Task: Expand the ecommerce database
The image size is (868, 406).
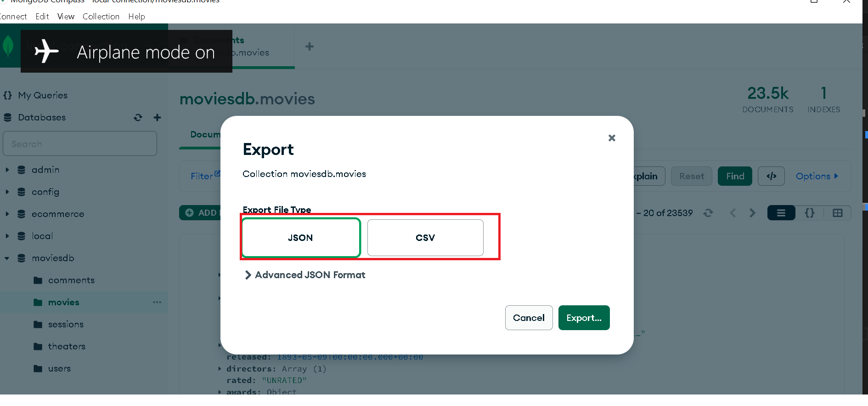Action: pos(7,214)
